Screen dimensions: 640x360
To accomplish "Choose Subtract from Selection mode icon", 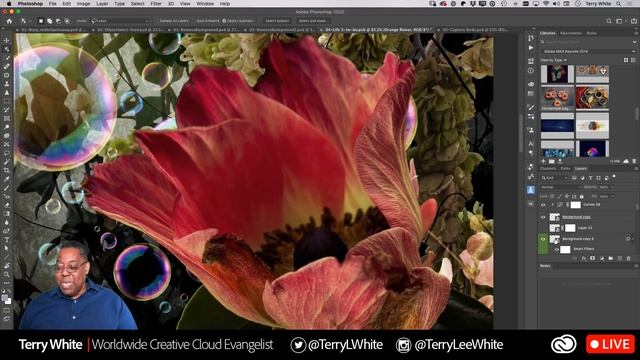I will tap(58, 21).
